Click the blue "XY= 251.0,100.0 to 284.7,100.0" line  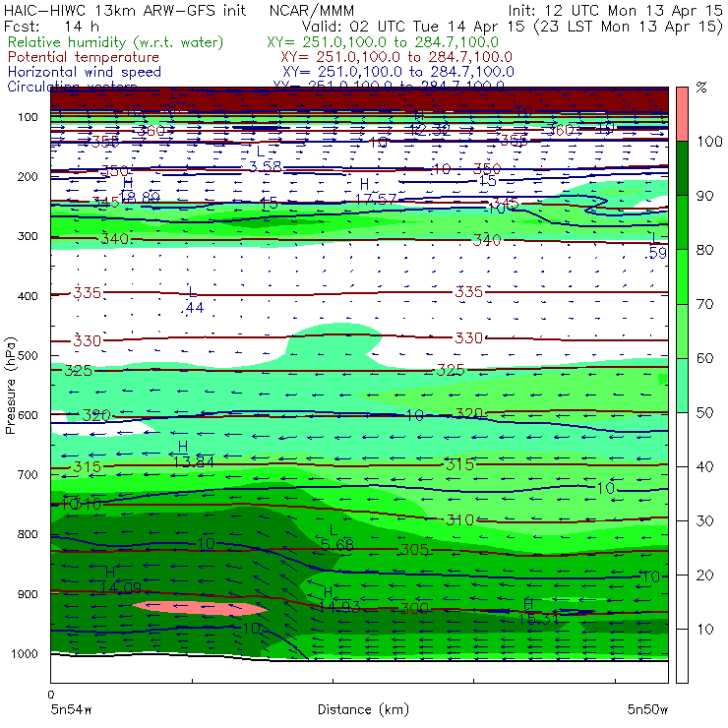click(398, 72)
